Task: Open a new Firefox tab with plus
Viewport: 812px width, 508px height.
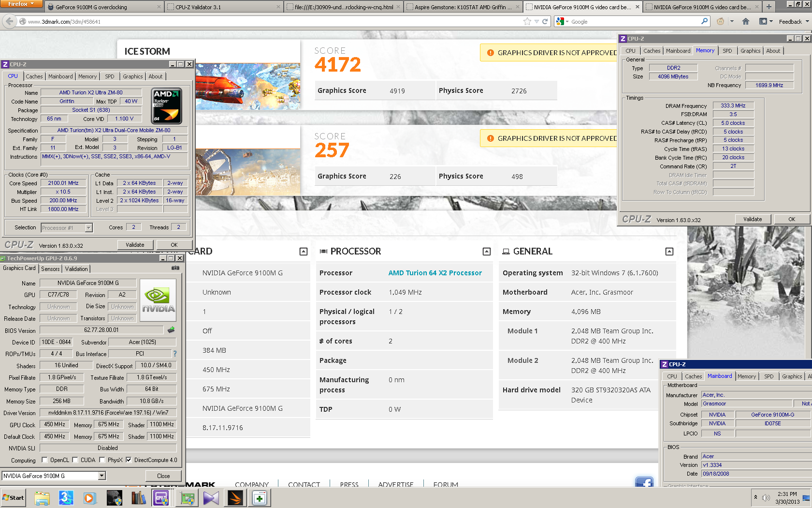Action: (768, 7)
